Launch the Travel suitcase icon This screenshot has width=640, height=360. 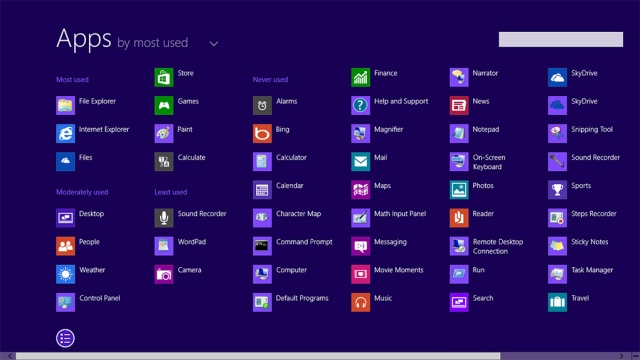tap(557, 302)
